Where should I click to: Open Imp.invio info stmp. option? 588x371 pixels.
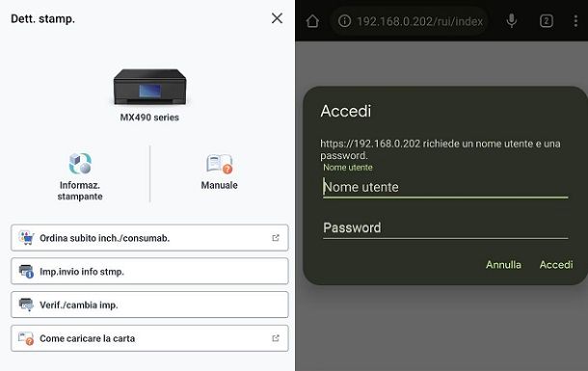(x=149, y=271)
